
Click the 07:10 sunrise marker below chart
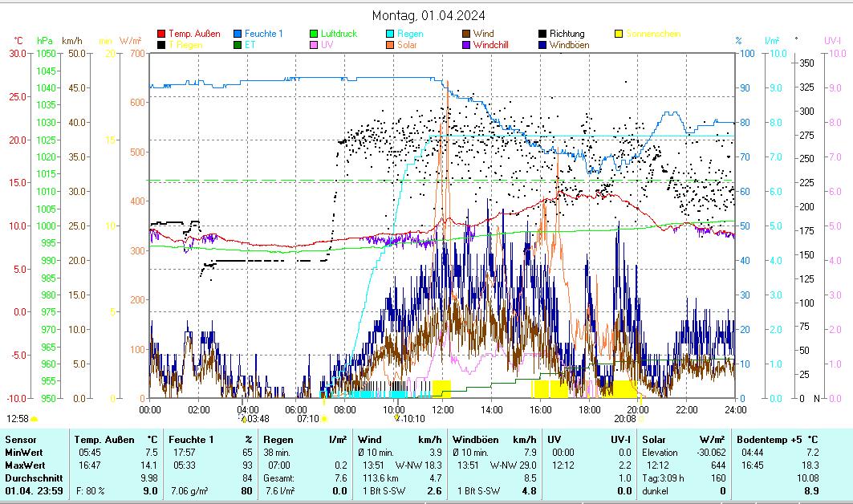coord(308,418)
